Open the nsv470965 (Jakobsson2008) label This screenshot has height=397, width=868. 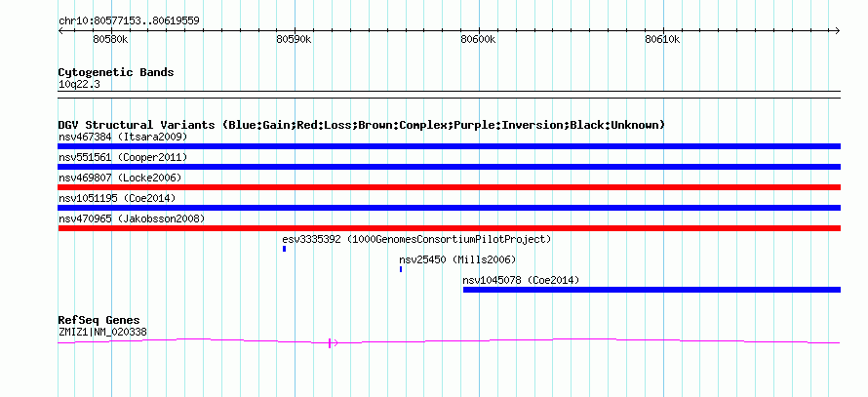tap(132, 218)
